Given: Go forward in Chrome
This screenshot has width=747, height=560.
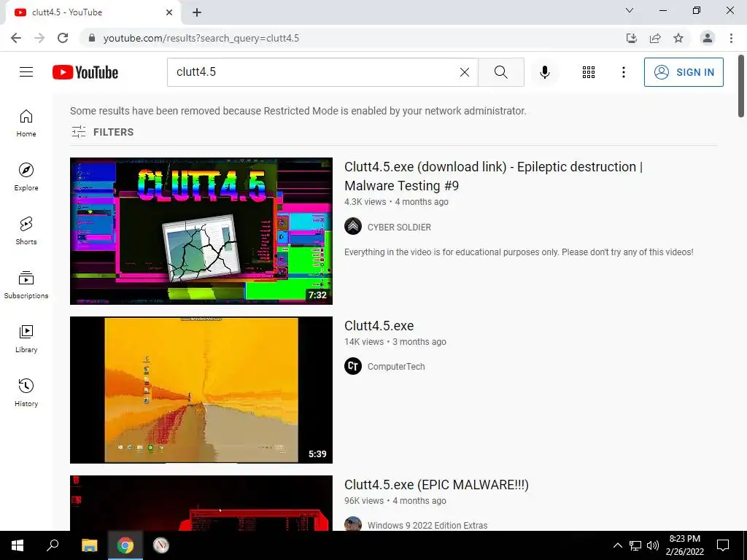Looking at the screenshot, I should 39,38.
